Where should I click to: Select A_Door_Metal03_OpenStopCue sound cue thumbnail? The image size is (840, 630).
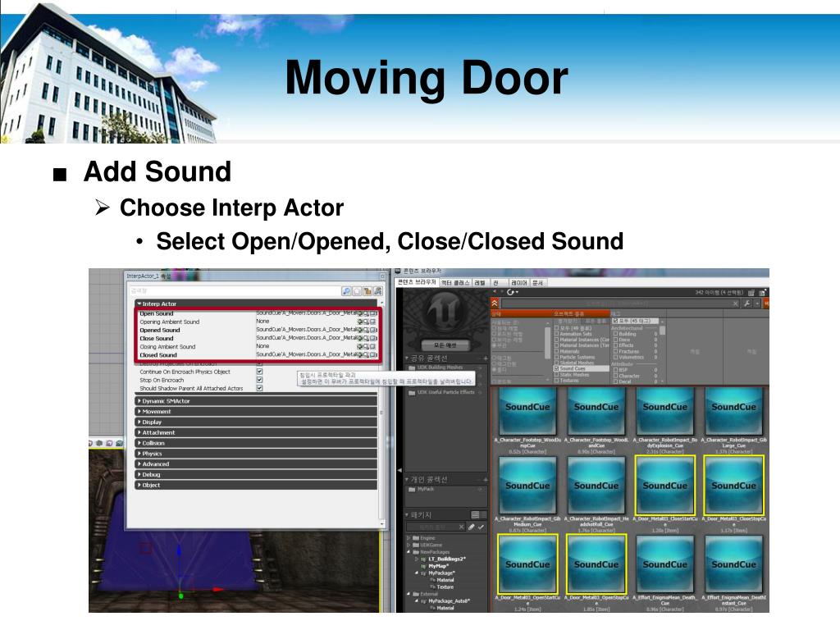click(x=596, y=564)
